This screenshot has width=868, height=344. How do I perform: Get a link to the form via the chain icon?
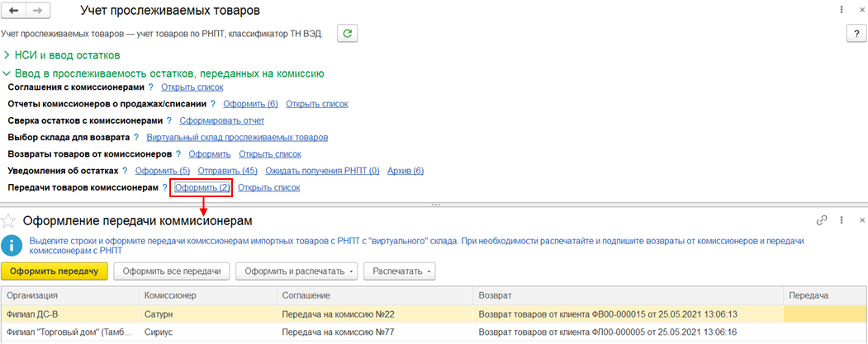(x=822, y=220)
